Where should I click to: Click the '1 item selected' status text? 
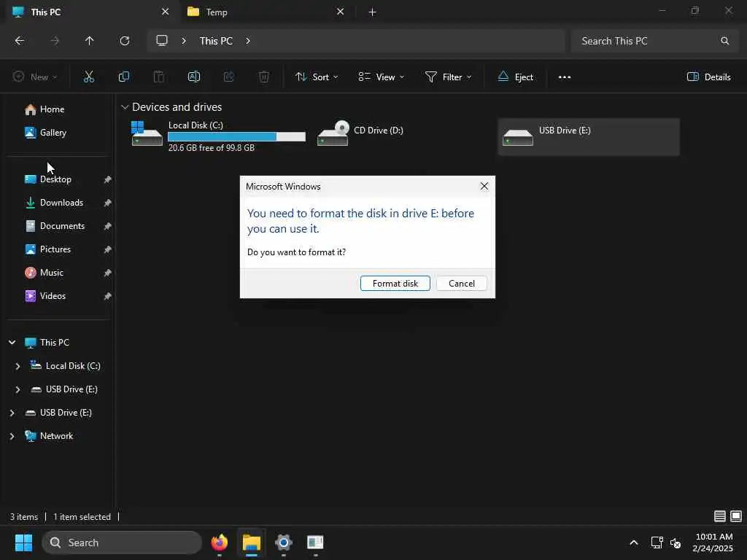click(x=82, y=517)
